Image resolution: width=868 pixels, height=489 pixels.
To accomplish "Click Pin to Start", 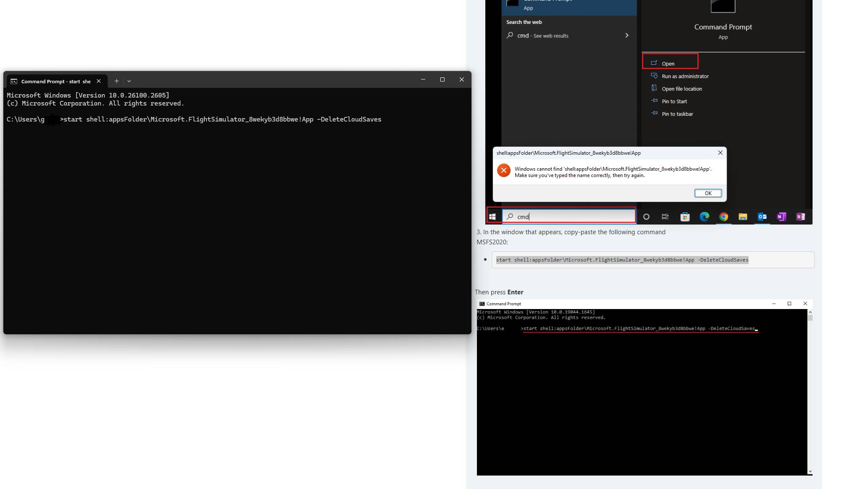I will (x=674, y=101).
